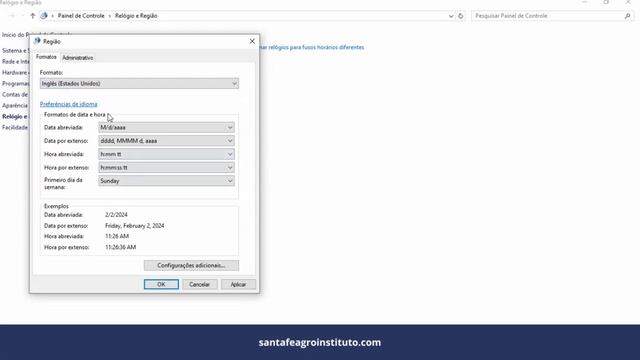Select Aparência in the sidebar
640x360 pixels.
(15, 105)
